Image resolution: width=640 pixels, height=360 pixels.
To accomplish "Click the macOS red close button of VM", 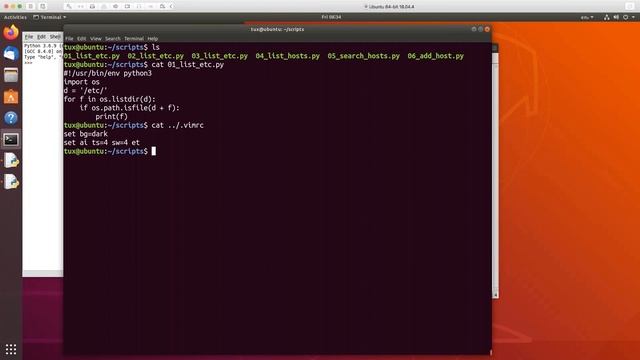I will pyautogui.click(x=6, y=7).
